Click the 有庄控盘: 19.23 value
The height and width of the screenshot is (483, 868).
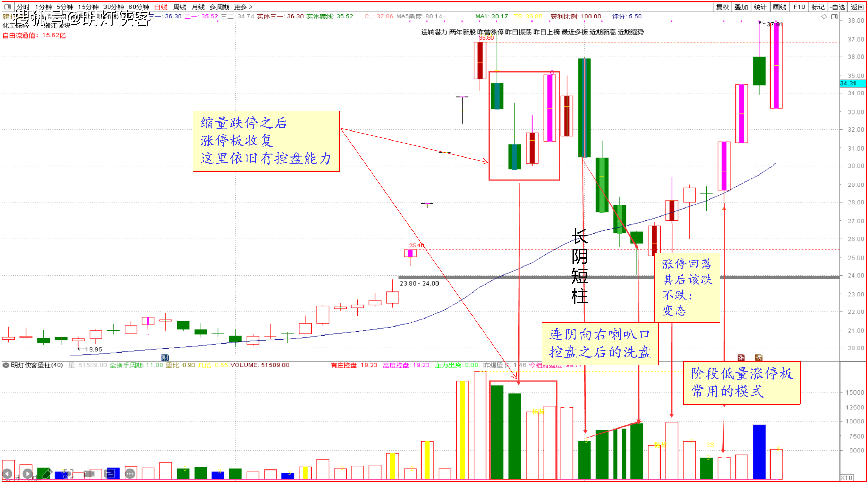click(354, 365)
